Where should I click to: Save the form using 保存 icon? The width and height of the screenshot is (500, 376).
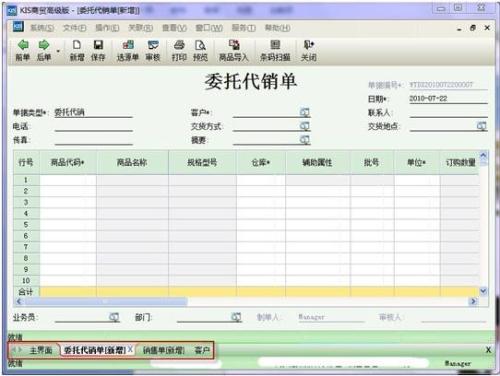98,50
